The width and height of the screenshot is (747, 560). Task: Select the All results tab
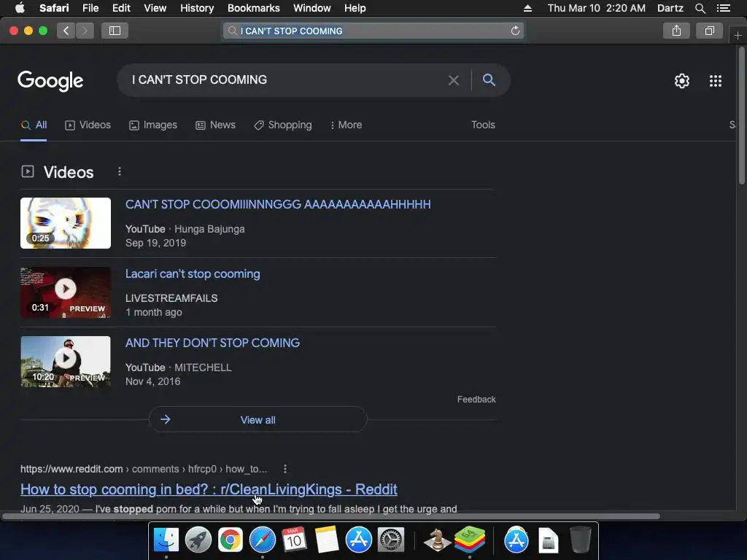coord(34,125)
